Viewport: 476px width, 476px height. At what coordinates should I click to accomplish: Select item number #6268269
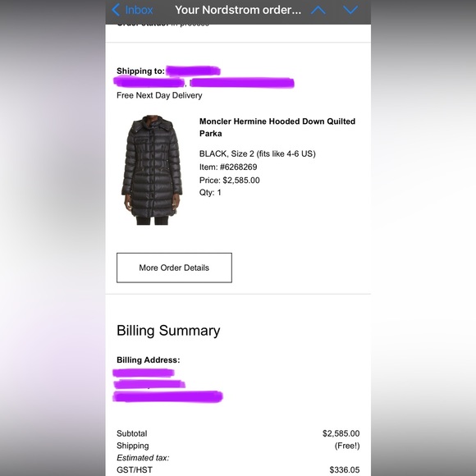238,167
